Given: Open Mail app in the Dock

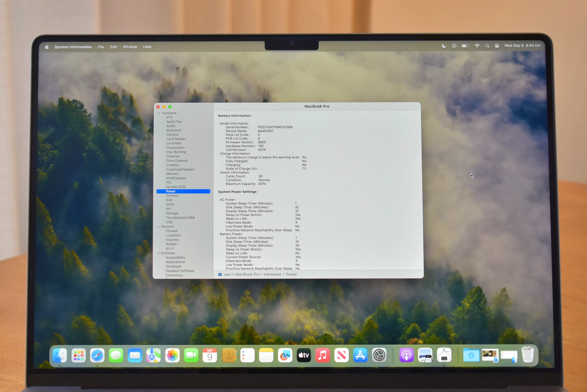Looking at the screenshot, I should (135, 355).
